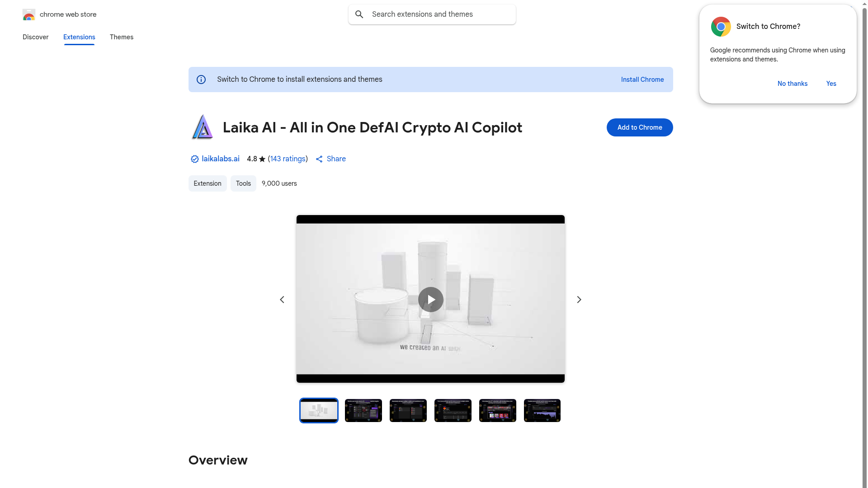Show the previous screenshot with the left chevron
This screenshot has width=868, height=488.
[x=282, y=300]
